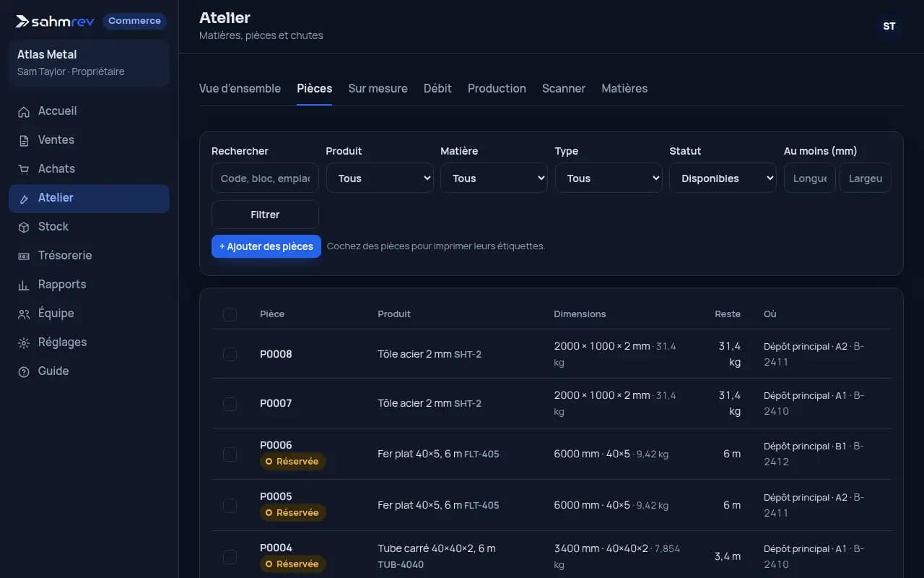Screen dimensions: 924x578
Task: Click the Ajouter des pièces button
Action: click(266, 246)
